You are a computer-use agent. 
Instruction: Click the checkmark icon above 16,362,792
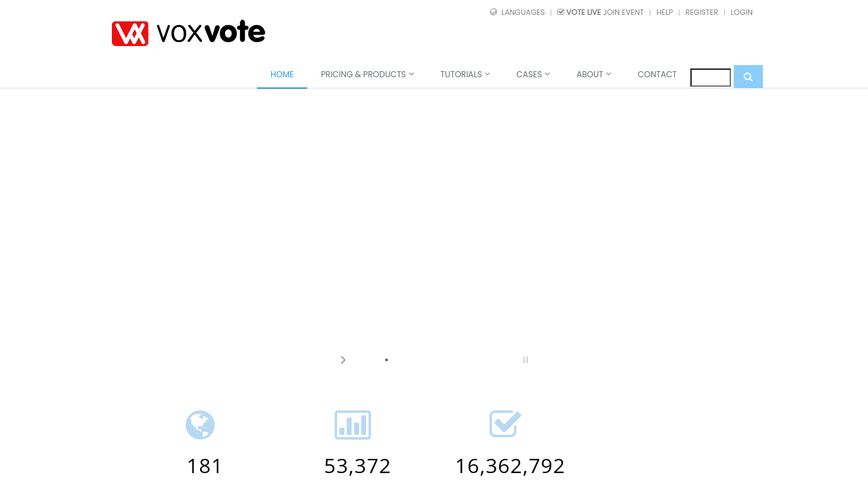pyautogui.click(x=505, y=424)
